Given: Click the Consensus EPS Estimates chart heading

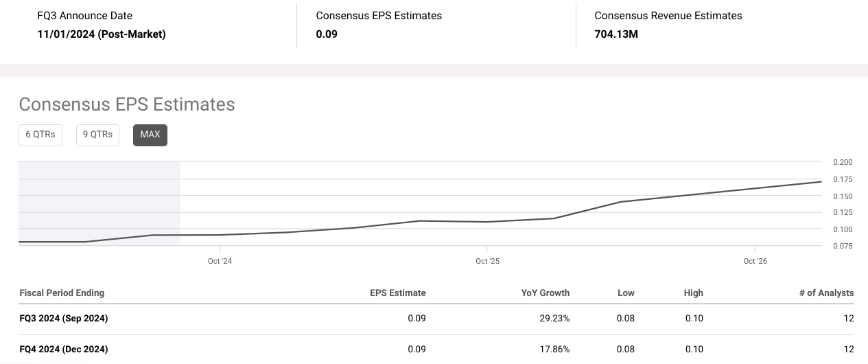Looking at the screenshot, I should point(126,104).
